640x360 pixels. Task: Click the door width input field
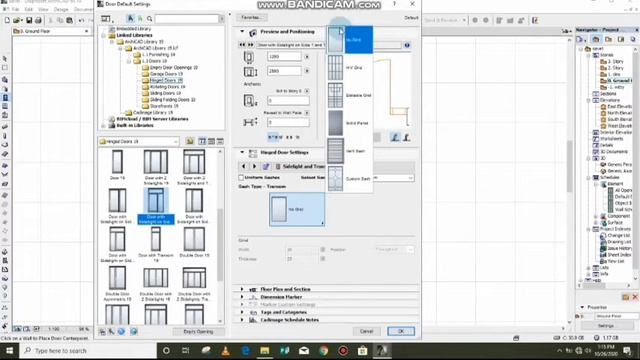pyautogui.click(x=284, y=56)
